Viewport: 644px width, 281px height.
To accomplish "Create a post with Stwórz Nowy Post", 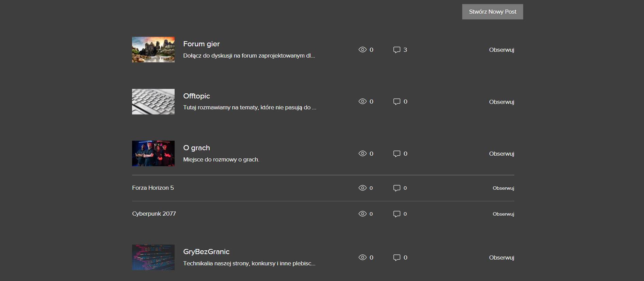I will point(493,12).
